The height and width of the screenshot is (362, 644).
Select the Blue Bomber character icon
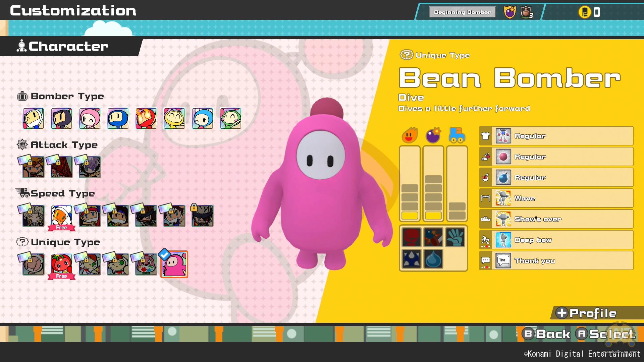tap(118, 118)
